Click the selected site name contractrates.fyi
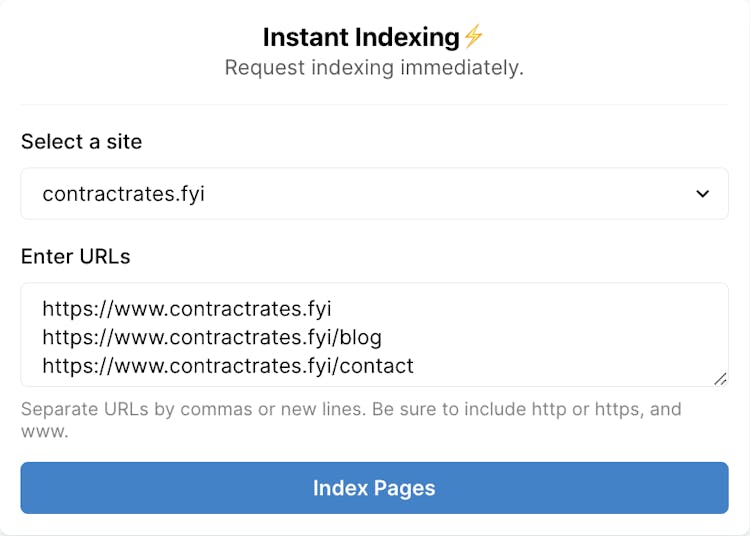750x536 pixels. click(123, 194)
